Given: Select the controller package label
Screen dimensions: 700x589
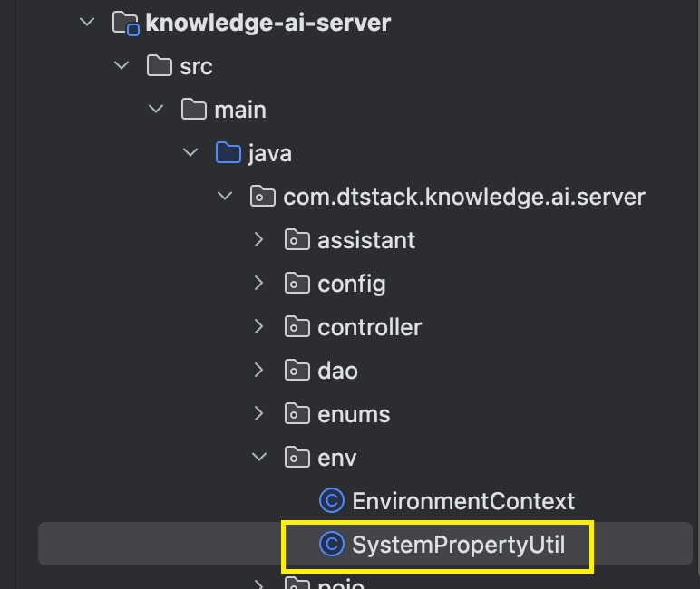Looking at the screenshot, I should pos(370,327).
